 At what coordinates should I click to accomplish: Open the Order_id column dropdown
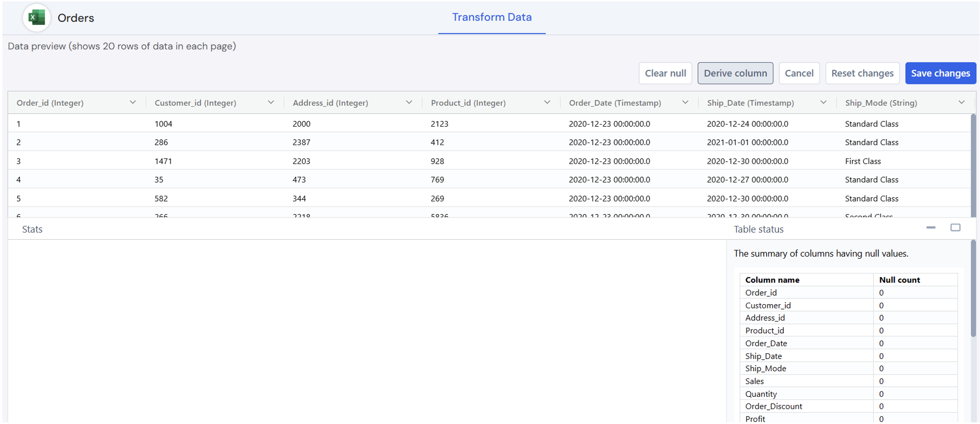132,103
